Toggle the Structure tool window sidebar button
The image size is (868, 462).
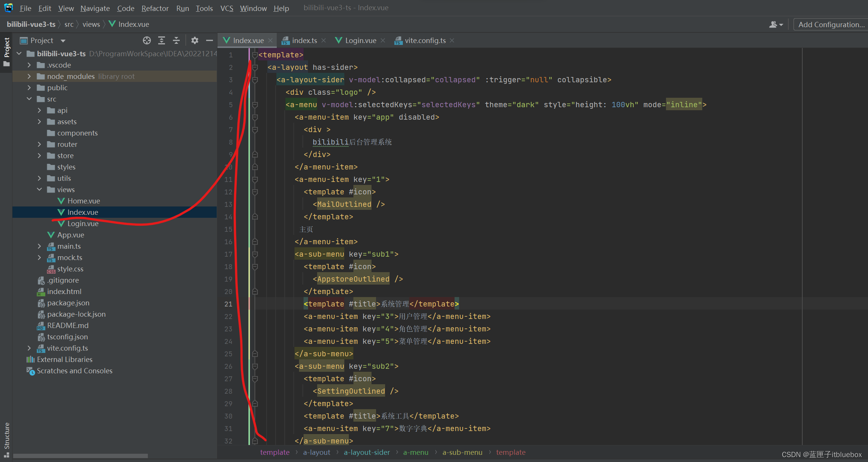coord(6,436)
